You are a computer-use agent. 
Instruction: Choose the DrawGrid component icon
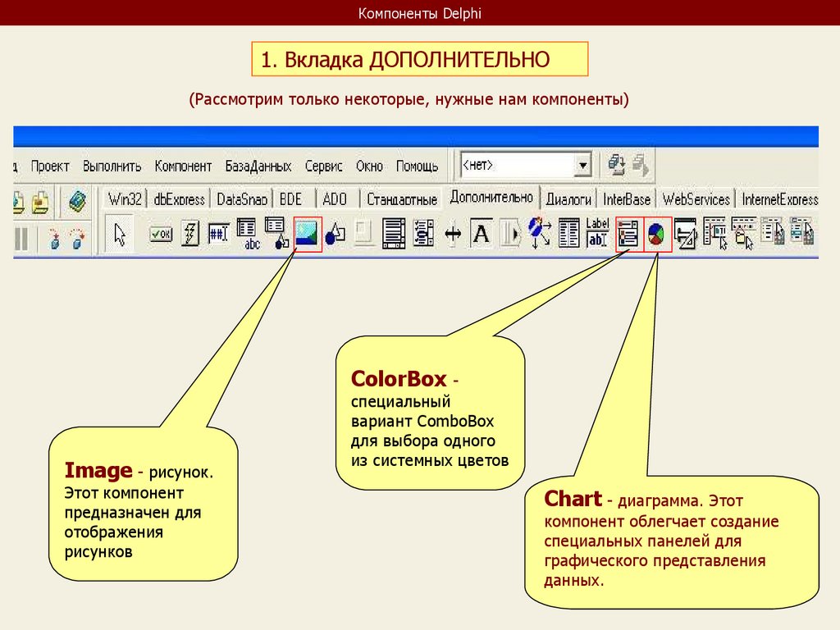pos(277,233)
